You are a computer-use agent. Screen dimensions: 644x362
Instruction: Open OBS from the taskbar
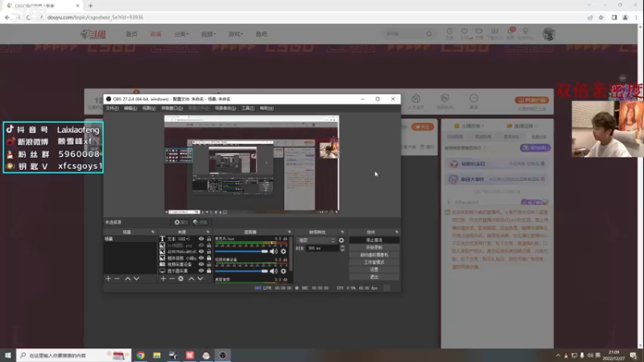223,355
